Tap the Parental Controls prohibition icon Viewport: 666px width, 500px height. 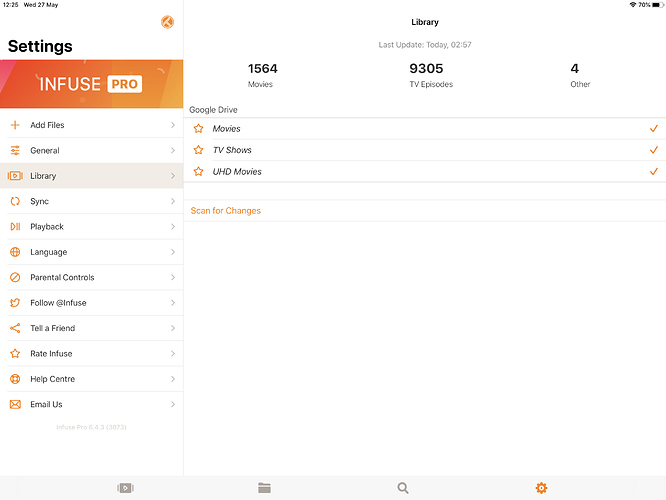pos(15,277)
